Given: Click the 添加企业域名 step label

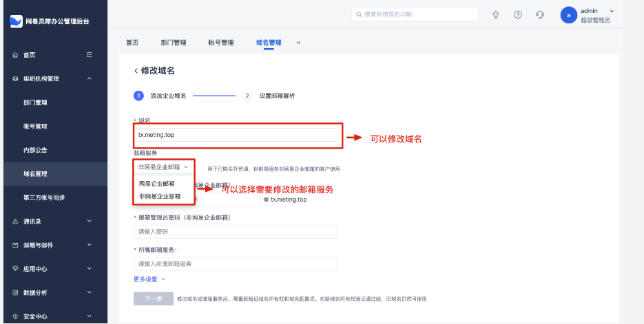Looking at the screenshot, I should coord(168,96).
